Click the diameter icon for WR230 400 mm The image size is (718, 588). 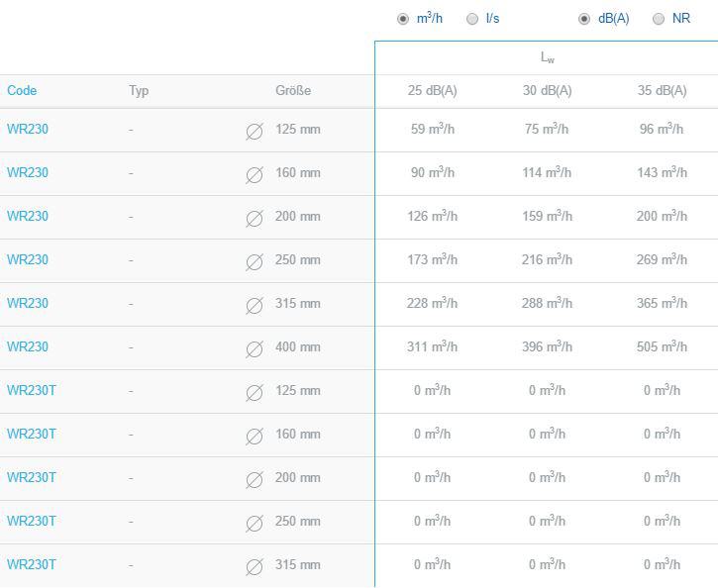(255, 349)
